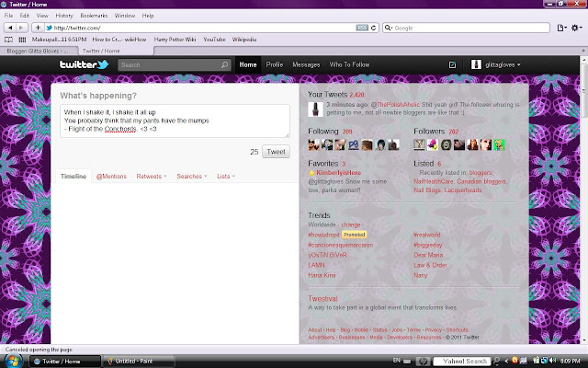Click in the tweet compose text area
Viewport: 588px width, 368px height.
coord(175,121)
